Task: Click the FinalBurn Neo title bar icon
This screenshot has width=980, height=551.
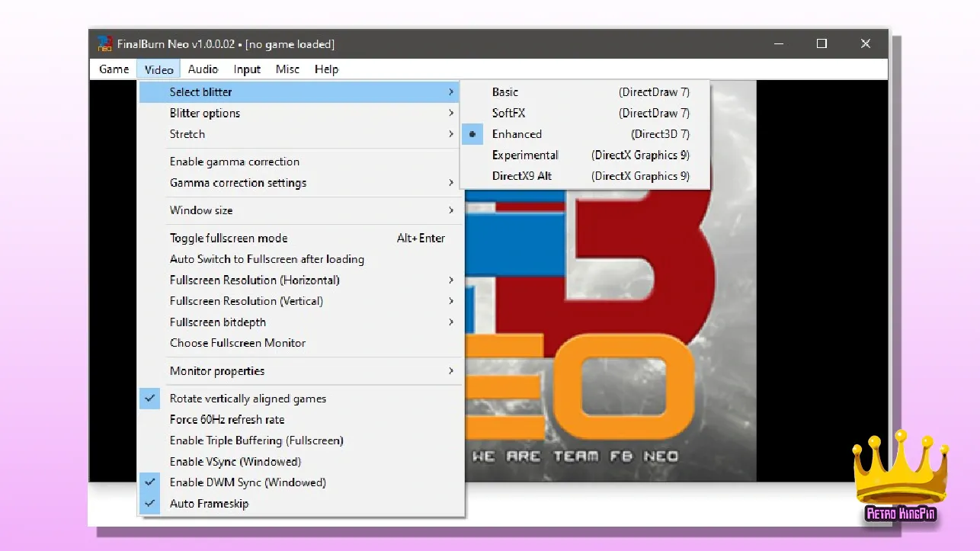Action: pos(104,44)
